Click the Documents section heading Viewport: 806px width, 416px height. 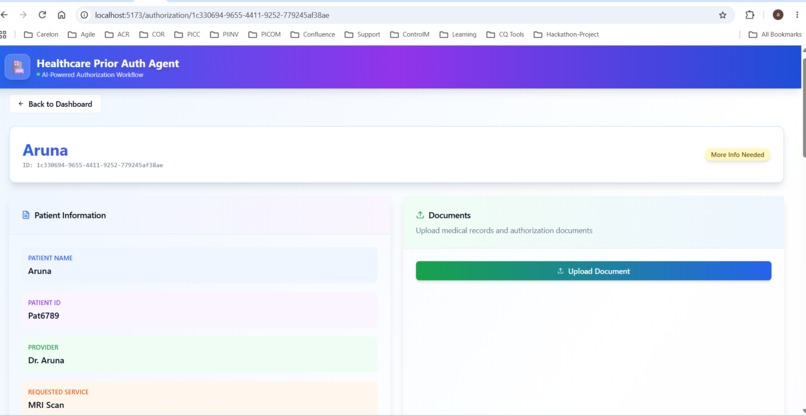click(x=450, y=215)
